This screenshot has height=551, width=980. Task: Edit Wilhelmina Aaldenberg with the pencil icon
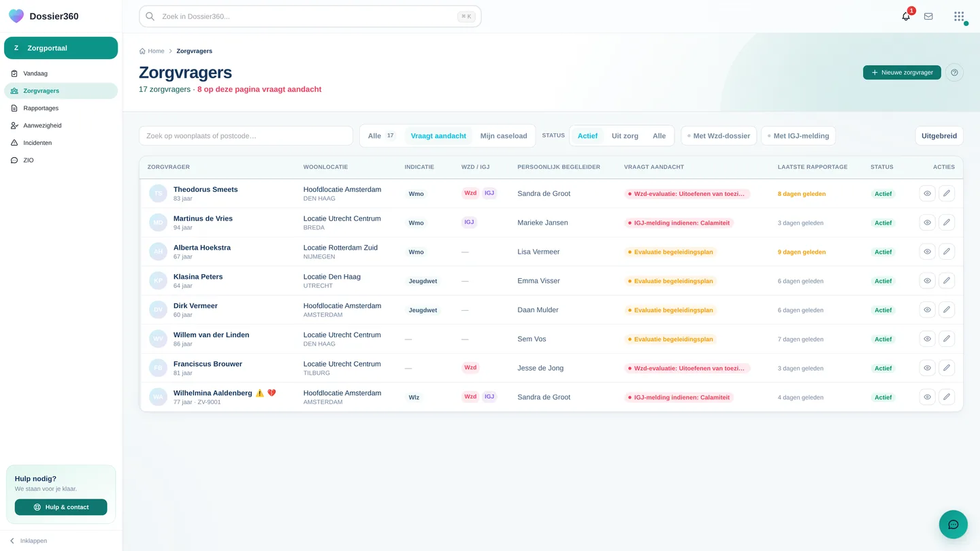coord(946,397)
